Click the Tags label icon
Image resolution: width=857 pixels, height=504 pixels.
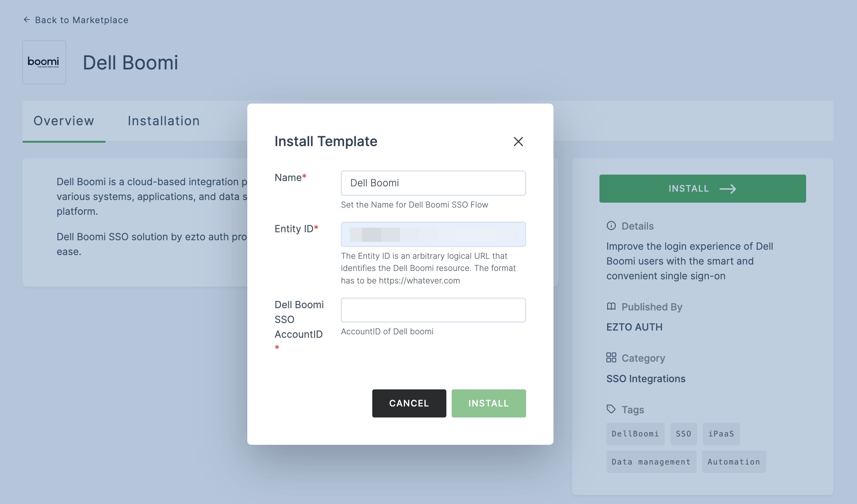coord(611,409)
